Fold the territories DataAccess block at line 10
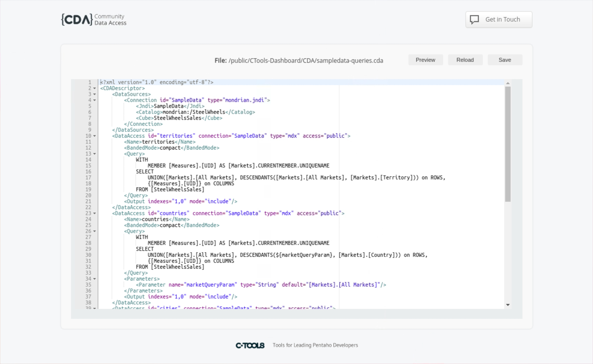Image resolution: width=593 pixels, height=364 pixels. coord(95,136)
